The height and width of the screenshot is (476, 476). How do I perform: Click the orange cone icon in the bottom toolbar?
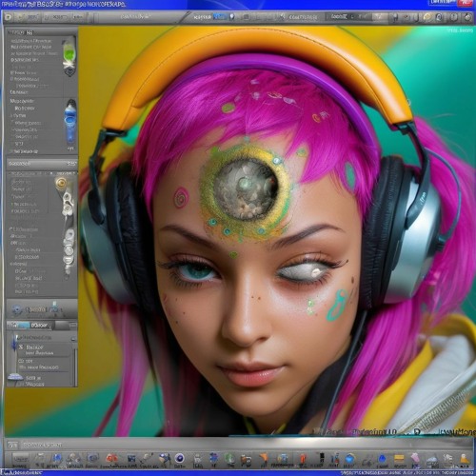[264, 458]
